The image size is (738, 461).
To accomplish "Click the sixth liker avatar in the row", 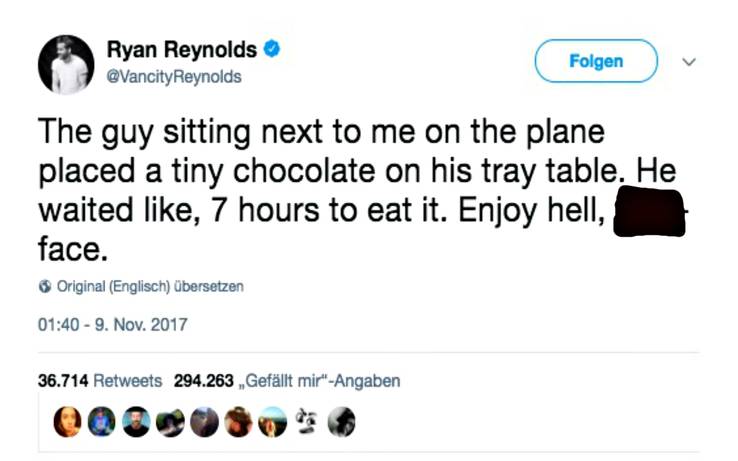I will tap(238, 422).
